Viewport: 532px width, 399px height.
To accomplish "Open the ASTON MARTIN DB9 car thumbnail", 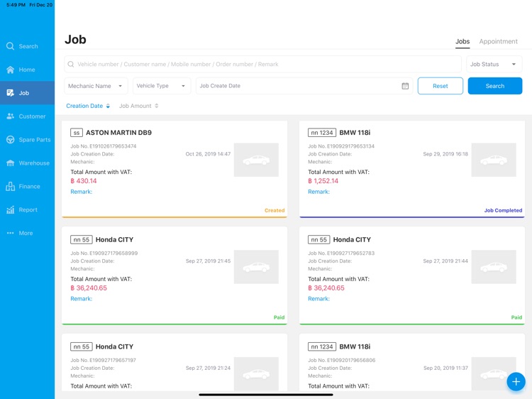I will (x=256, y=160).
